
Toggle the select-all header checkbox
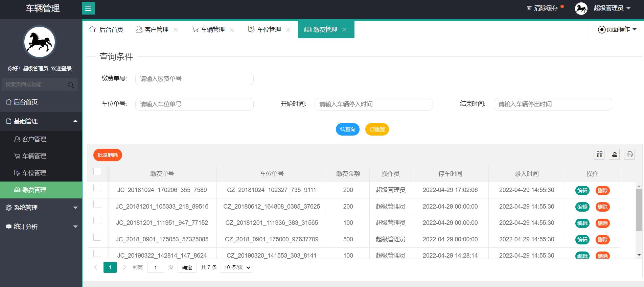pos(97,171)
